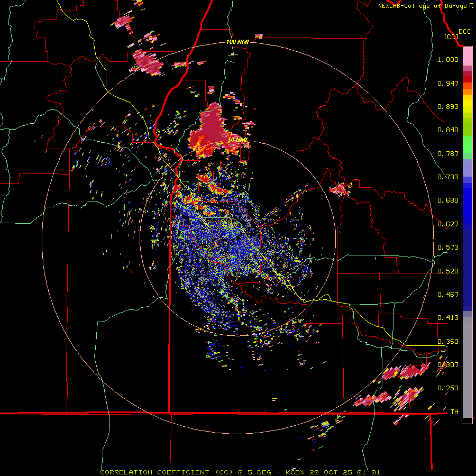This screenshot has height=476, width=476.
Task: Click the 50 NMI range ring label
Action: coord(237,140)
